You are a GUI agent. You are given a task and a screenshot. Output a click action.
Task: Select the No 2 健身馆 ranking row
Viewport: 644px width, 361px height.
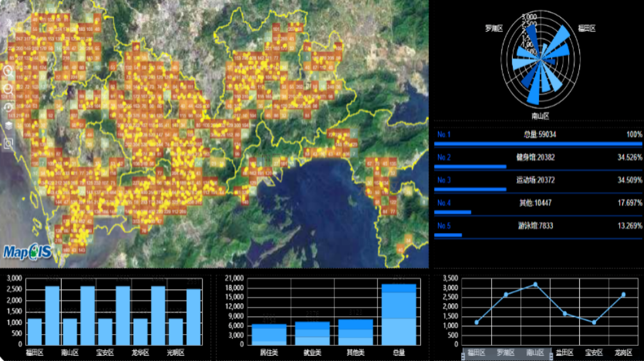tap(538, 161)
